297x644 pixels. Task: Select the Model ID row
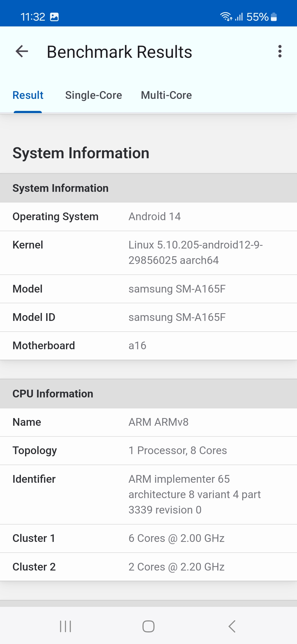coord(148,317)
